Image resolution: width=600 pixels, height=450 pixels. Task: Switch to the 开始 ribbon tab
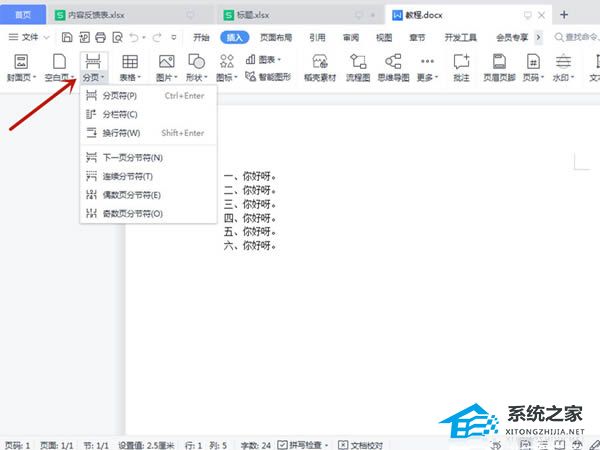201,38
